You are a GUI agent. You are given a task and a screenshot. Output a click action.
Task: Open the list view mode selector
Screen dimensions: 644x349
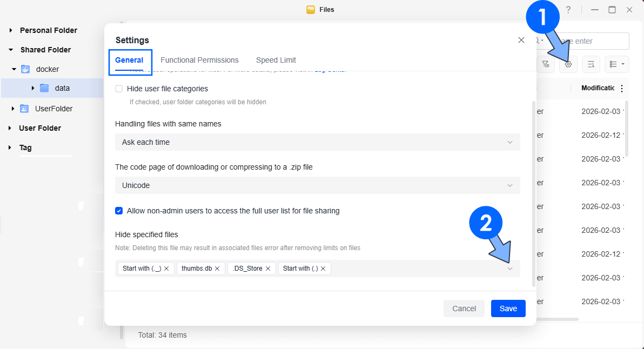pos(616,64)
